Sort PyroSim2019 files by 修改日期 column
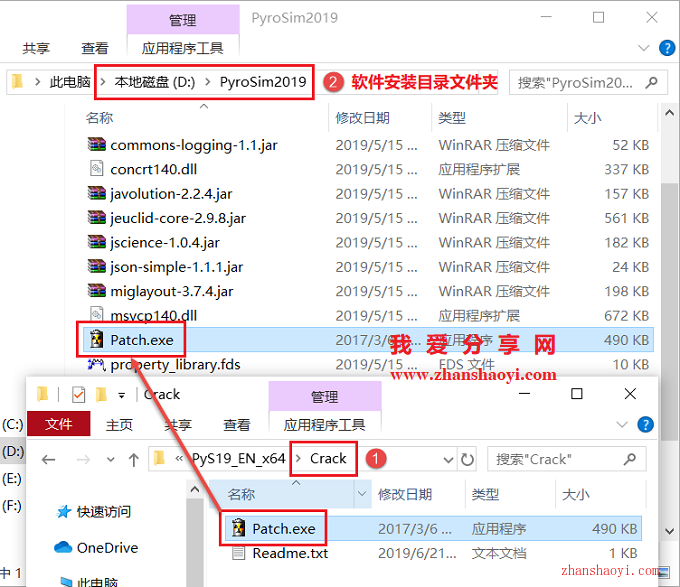This screenshot has width=680, height=587. [363, 117]
